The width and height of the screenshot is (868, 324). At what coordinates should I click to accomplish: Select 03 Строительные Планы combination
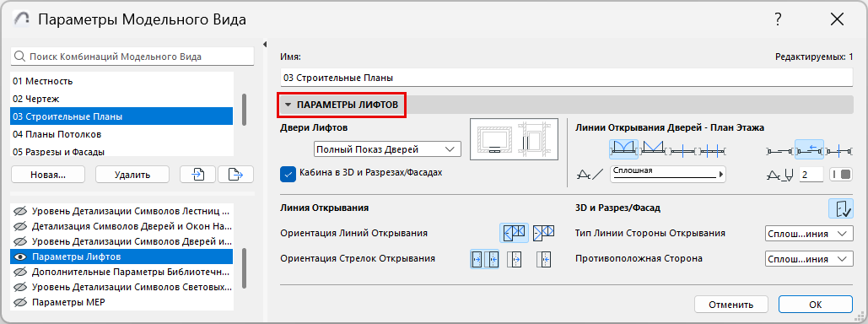[121, 116]
